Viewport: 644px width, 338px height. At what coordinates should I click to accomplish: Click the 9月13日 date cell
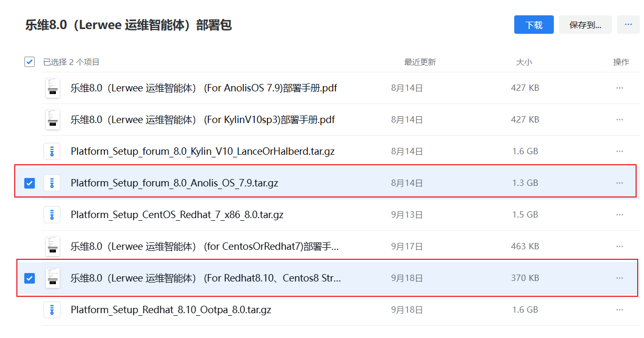click(407, 215)
